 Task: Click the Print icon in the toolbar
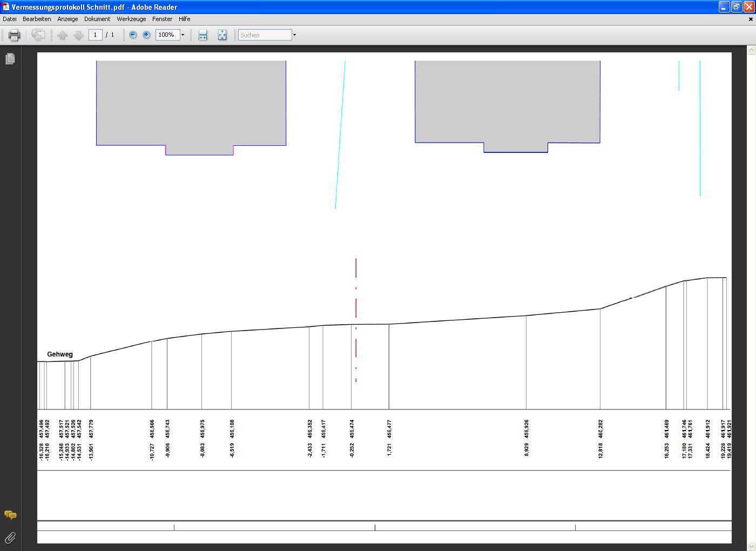pos(14,35)
